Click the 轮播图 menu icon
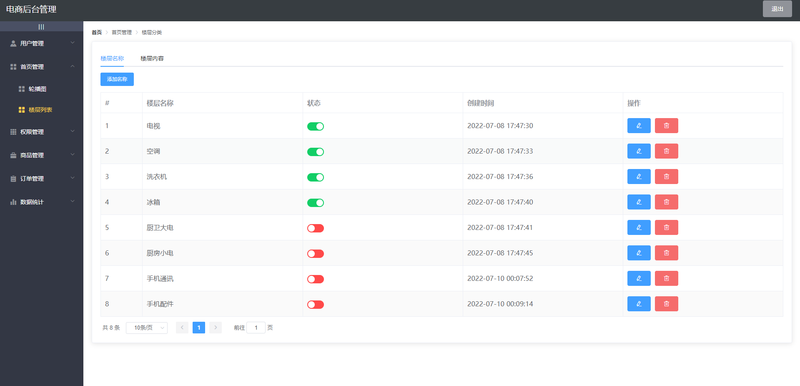 [x=21, y=89]
